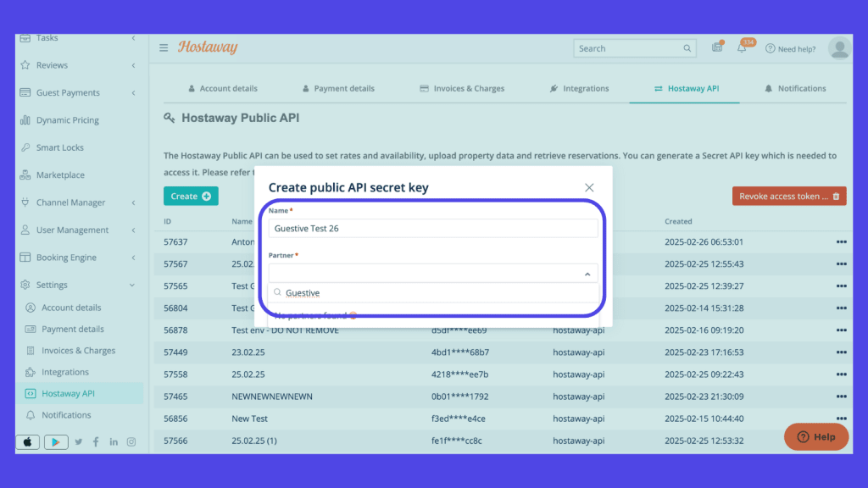Open row actions for key 57637

(x=842, y=241)
